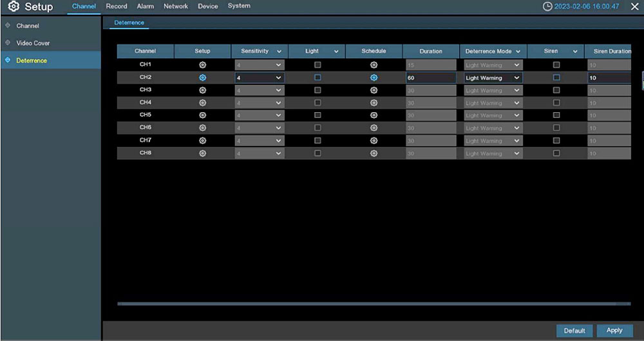644x341 pixels.
Task: Close the Setup window
Action: 634,6
